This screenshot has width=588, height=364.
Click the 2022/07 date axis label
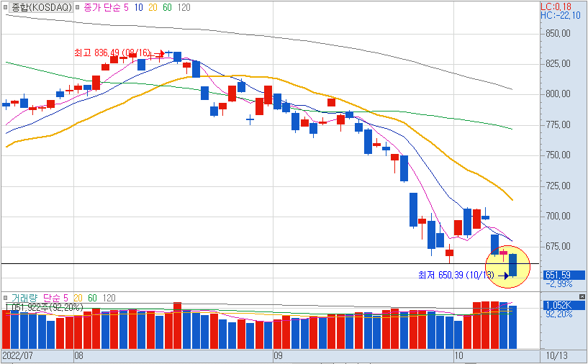[17, 355]
